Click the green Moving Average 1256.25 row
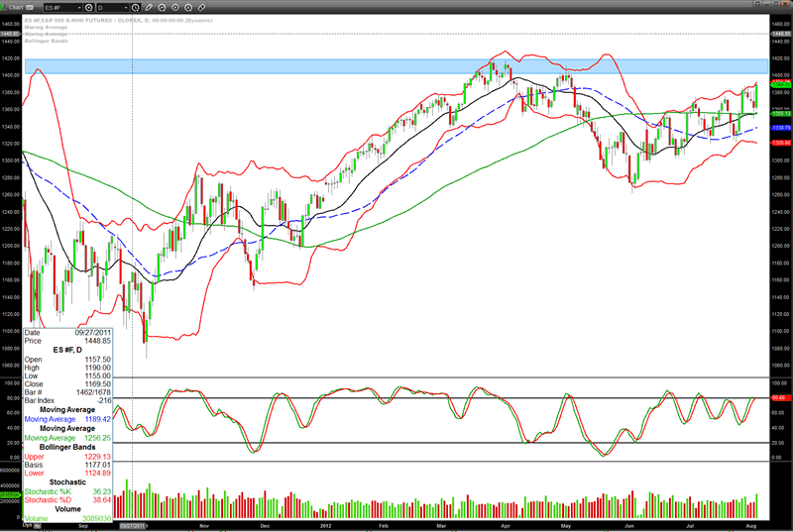 click(67, 438)
